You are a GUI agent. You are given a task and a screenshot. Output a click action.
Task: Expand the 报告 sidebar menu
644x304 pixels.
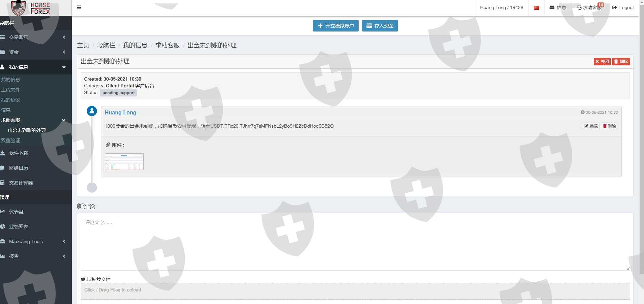[36, 256]
